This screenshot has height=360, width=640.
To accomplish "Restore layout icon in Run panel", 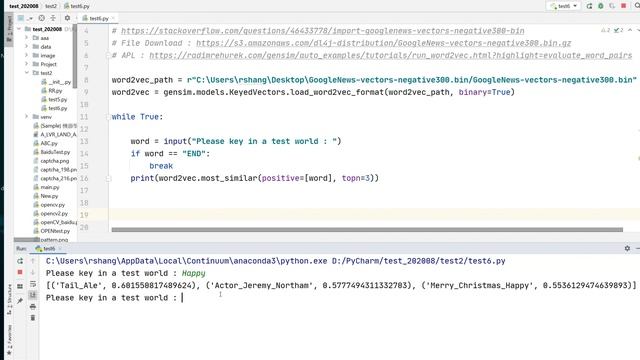I will 20,287.
